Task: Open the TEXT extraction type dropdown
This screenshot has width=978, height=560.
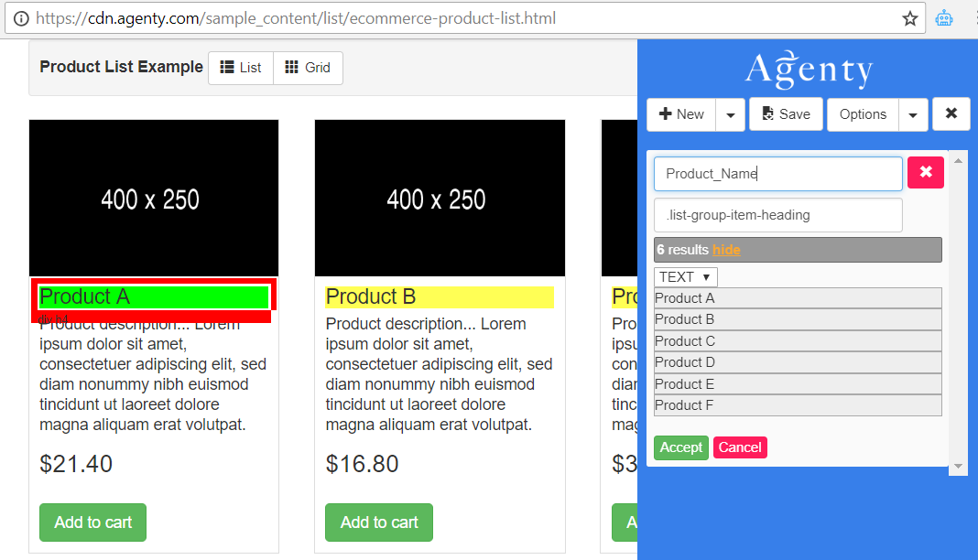Action: pyautogui.click(x=685, y=276)
